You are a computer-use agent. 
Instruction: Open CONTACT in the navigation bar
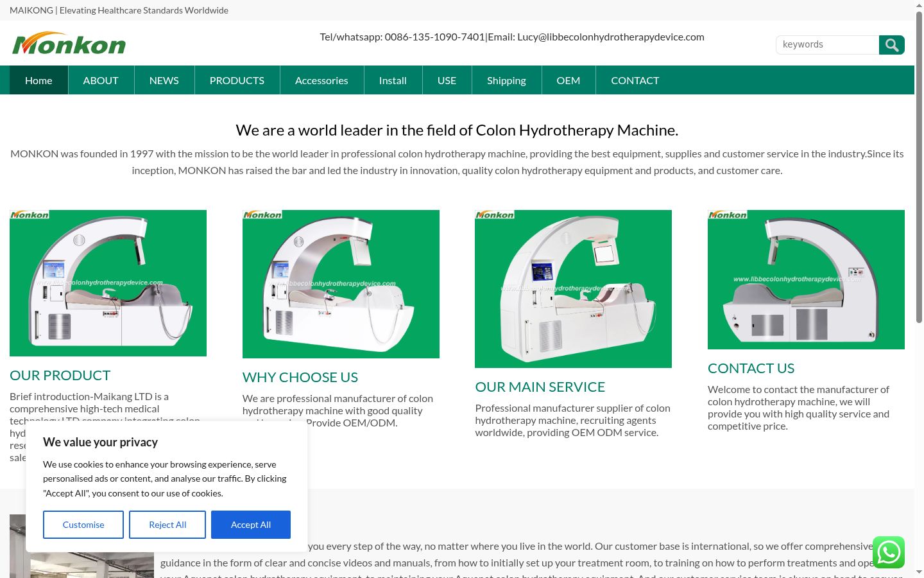[635, 80]
